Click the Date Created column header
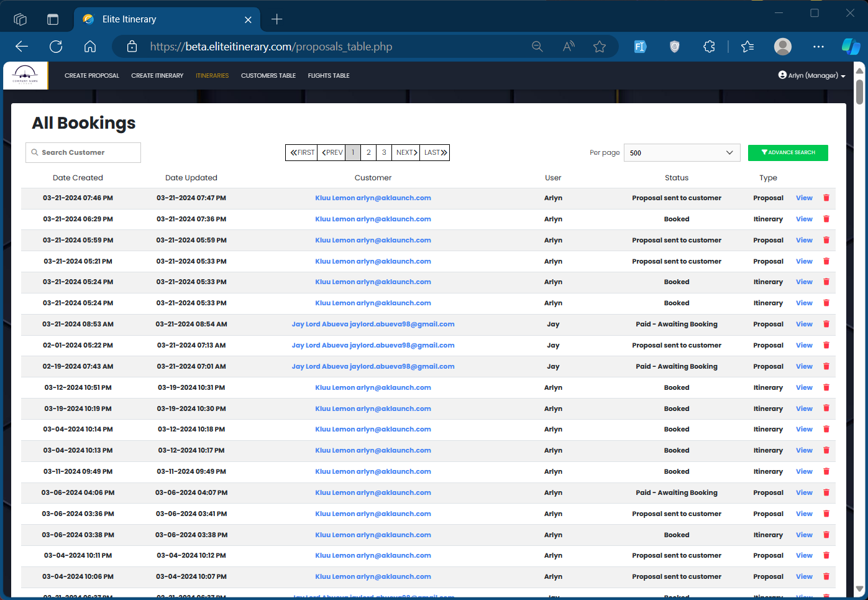The width and height of the screenshot is (868, 600). 78,178
